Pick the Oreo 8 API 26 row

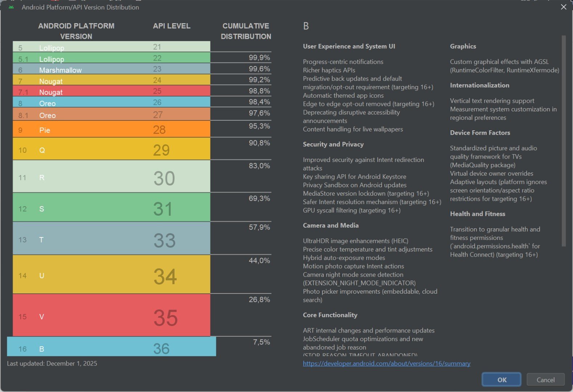click(111, 102)
